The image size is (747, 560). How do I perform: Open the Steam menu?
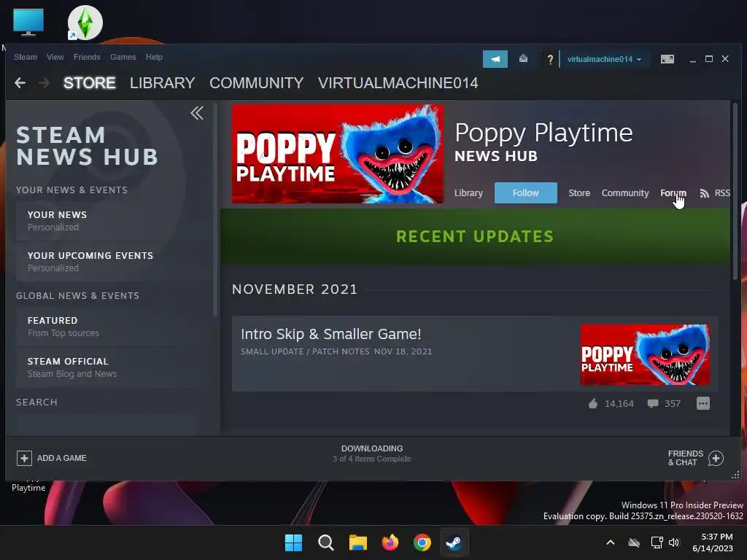tap(26, 57)
